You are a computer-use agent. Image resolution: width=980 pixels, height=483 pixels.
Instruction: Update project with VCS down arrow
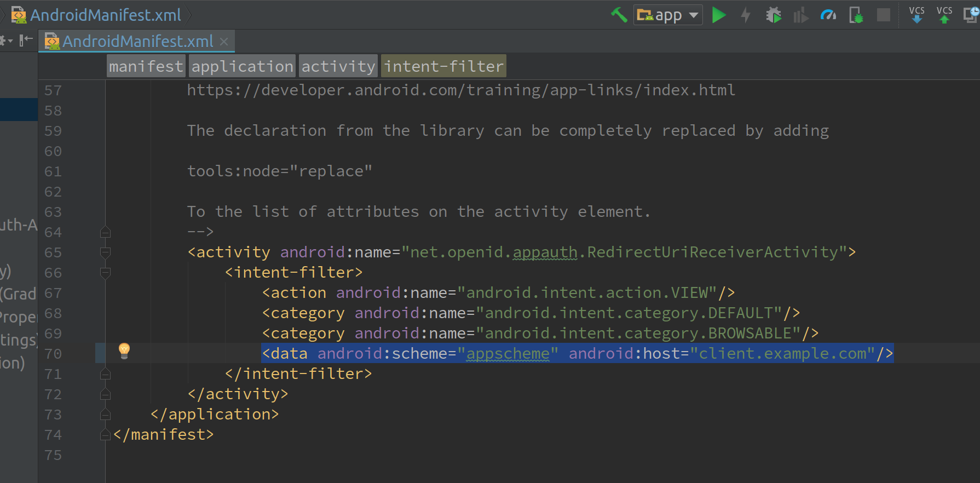pyautogui.click(x=916, y=15)
